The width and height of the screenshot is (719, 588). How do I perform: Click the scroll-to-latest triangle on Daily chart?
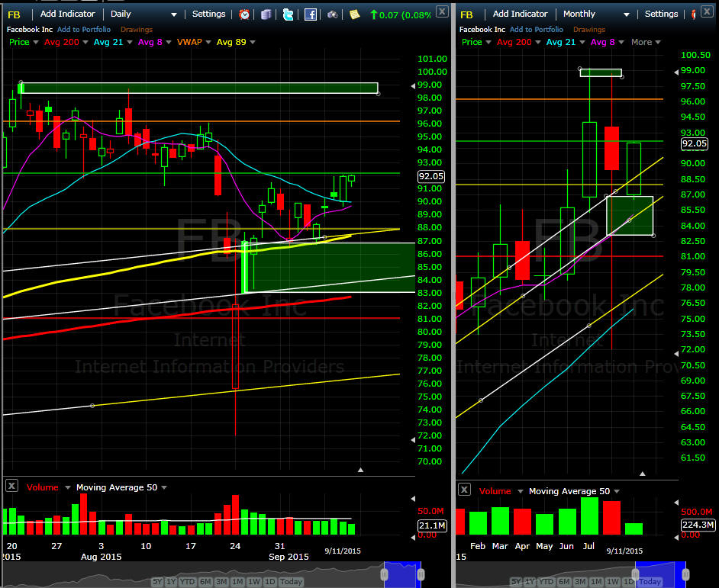click(360, 470)
